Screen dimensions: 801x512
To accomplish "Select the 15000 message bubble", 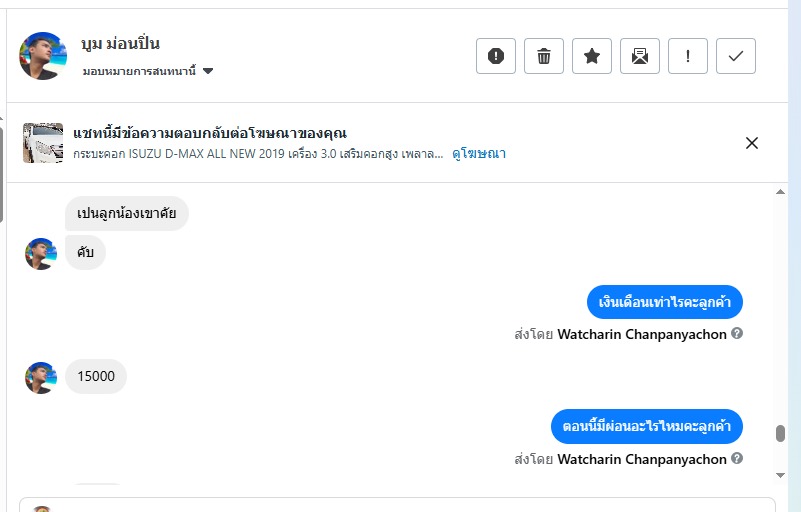I will [96, 376].
